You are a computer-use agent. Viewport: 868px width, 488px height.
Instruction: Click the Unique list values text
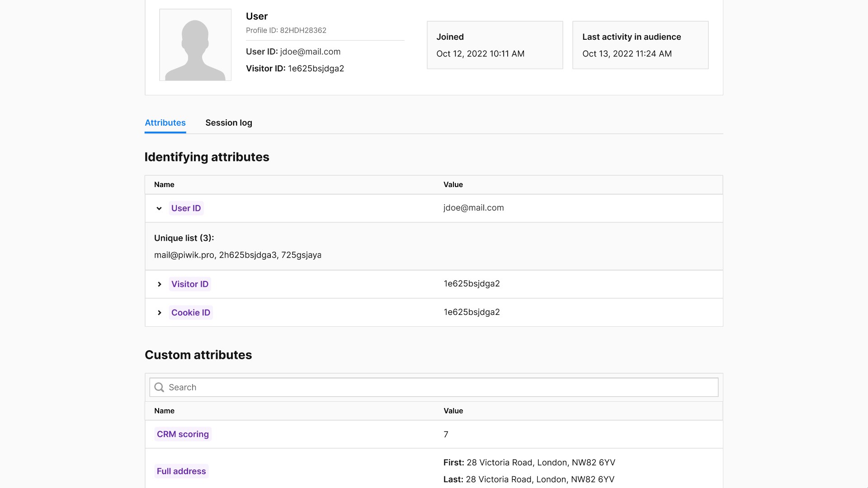237,255
